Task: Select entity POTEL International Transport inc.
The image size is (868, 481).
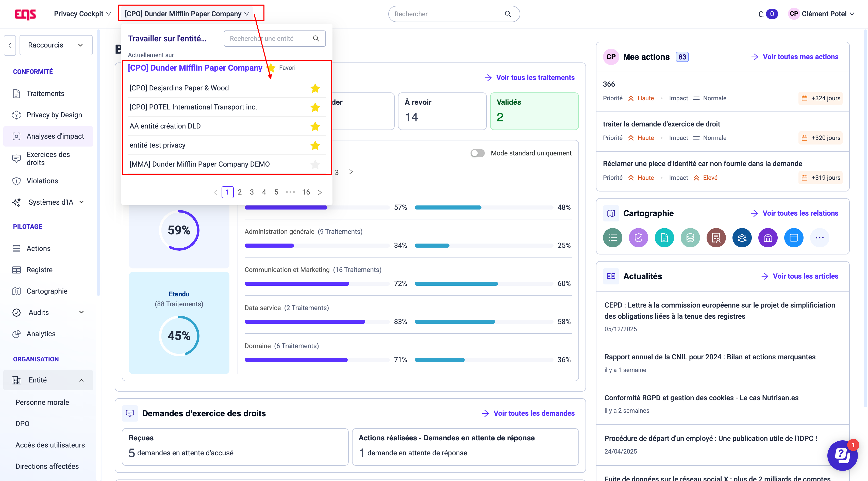Action: (x=227, y=107)
